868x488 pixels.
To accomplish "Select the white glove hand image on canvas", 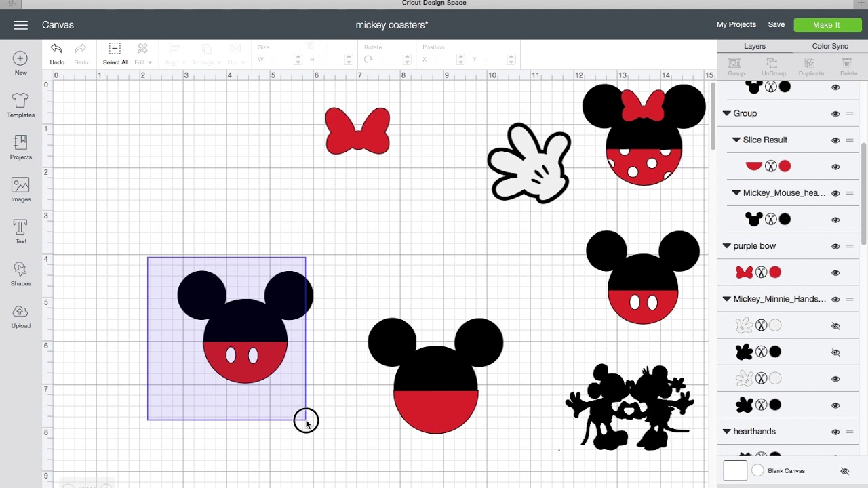I will [x=530, y=163].
